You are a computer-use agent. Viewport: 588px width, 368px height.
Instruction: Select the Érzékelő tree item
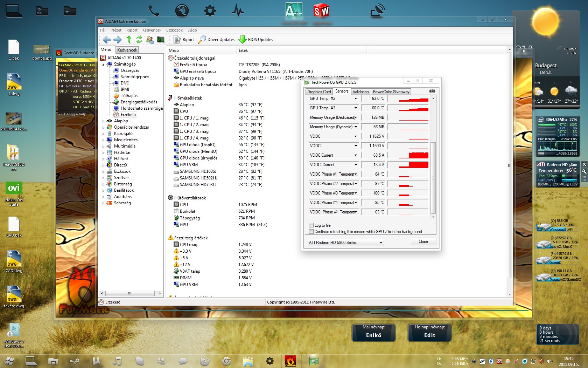[128, 115]
